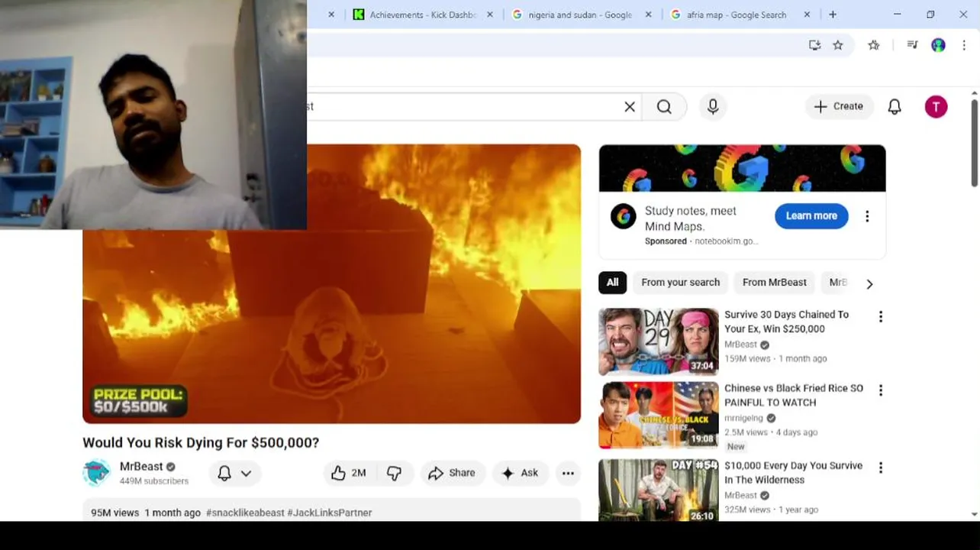Image resolution: width=980 pixels, height=550 pixels.
Task: Open Survive 30 Days Chained thumbnail
Action: tap(659, 341)
